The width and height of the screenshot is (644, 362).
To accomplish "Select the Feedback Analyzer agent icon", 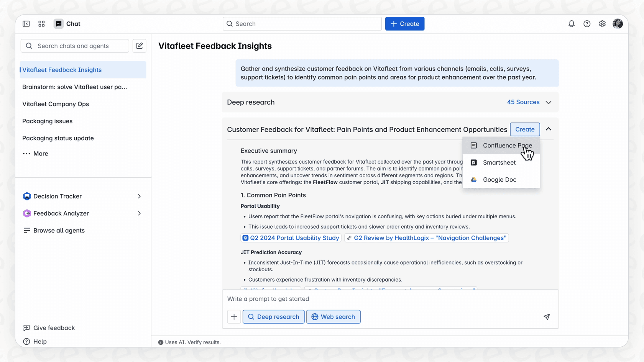I will (x=27, y=213).
